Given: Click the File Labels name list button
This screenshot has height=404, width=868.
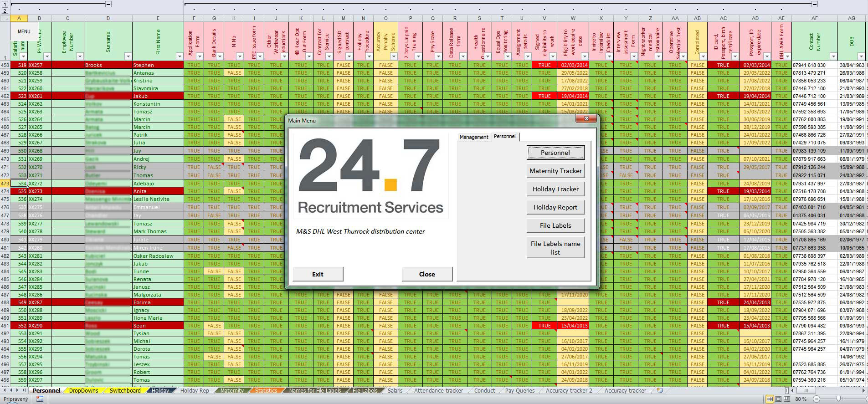Looking at the screenshot, I should tap(555, 248).
